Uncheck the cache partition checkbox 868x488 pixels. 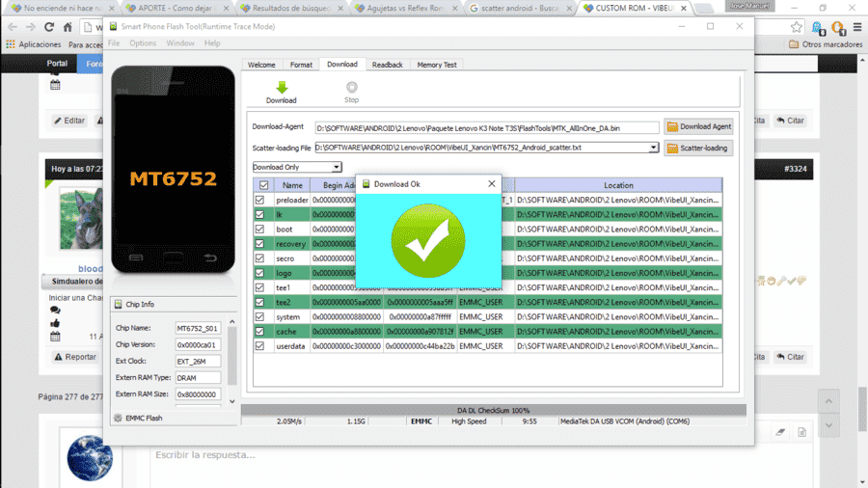tap(259, 332)
